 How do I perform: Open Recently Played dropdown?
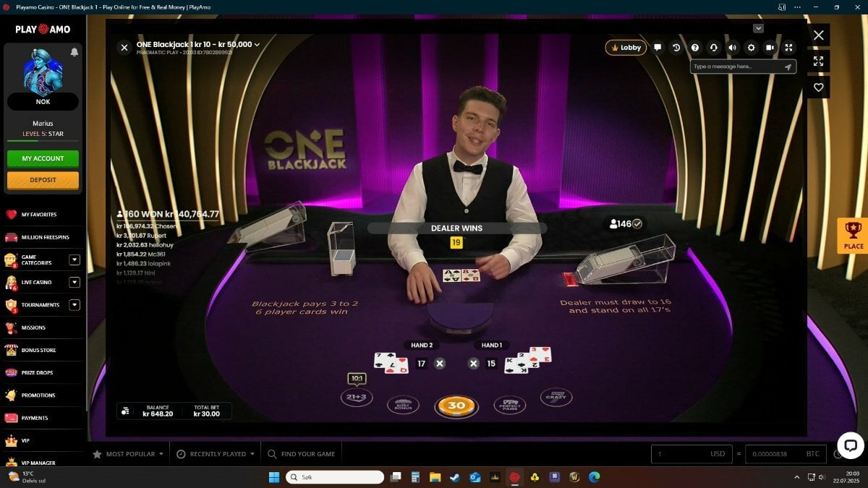click(216, 454)
